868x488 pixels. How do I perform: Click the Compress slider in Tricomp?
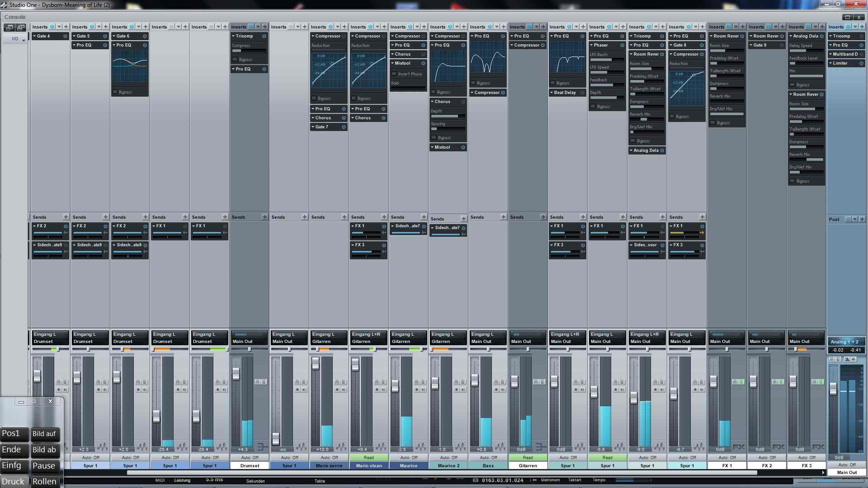pos(249,51)
